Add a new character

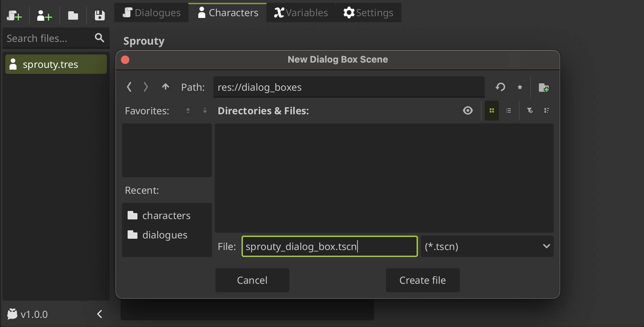pyautogui.click(x=44, y=15)
